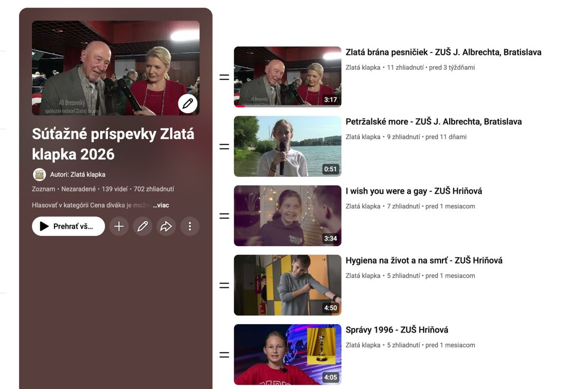This screenshot has height=389, width=588.
Task: Play the Správy 1996 video thumbnail
Action: pyautogui.click(x=287, y=355)
